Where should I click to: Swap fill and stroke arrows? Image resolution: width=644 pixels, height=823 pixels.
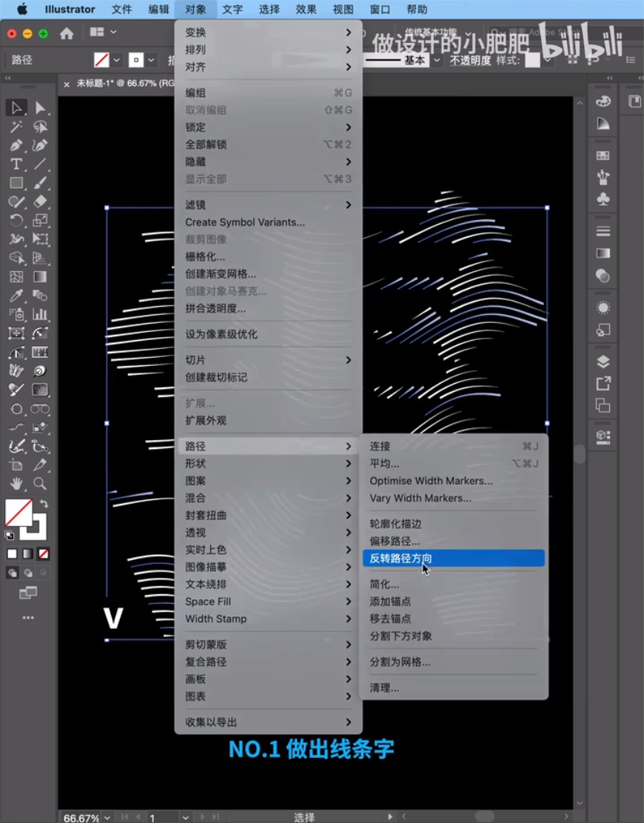click(44, 504)
